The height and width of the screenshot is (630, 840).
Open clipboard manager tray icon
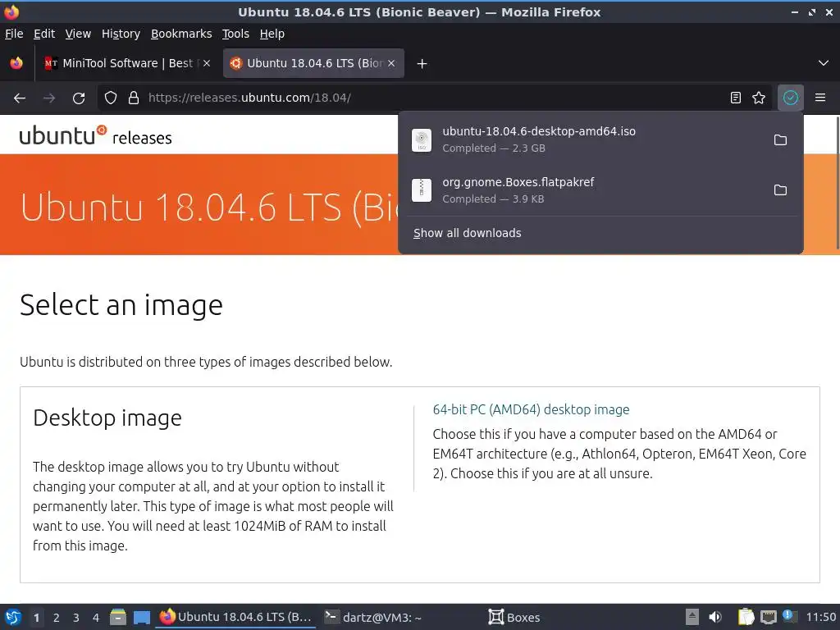745,617
